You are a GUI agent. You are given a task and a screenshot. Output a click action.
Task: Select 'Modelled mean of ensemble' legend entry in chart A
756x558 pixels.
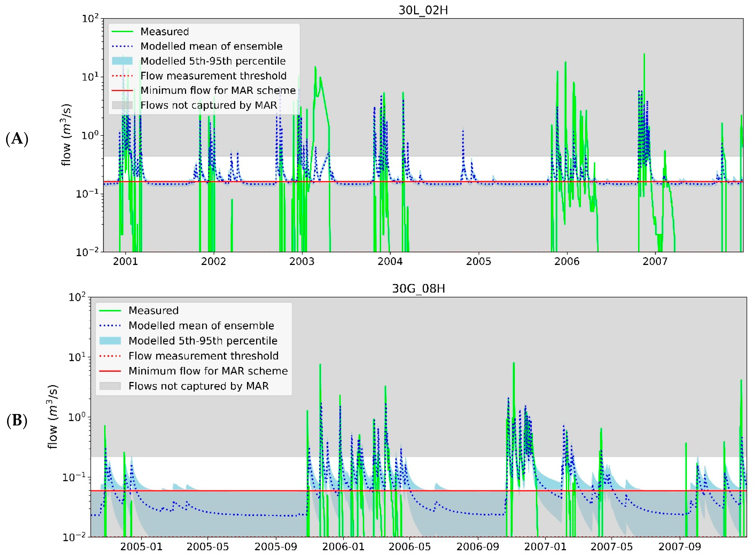pyautogui.click(x=211, y=46)
